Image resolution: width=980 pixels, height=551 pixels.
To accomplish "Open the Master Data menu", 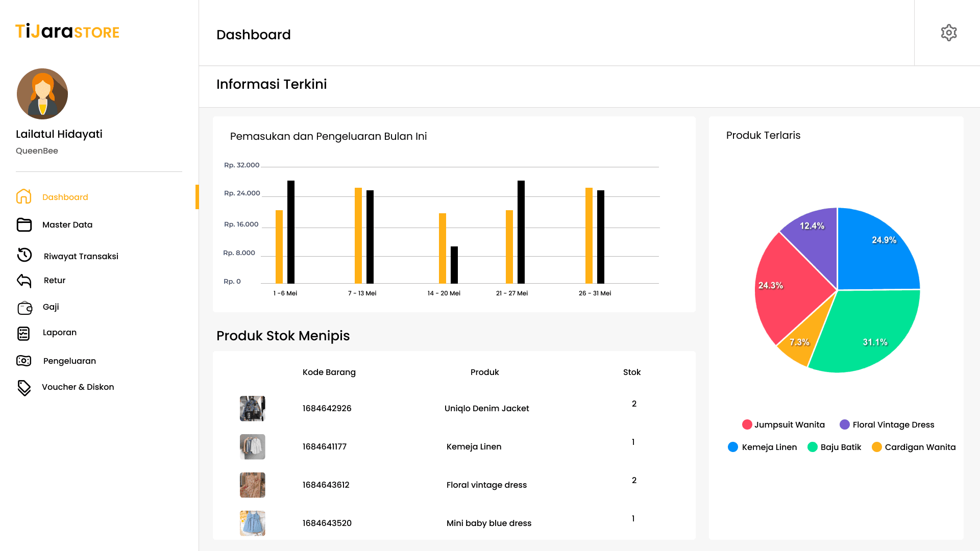I will 67,225.
